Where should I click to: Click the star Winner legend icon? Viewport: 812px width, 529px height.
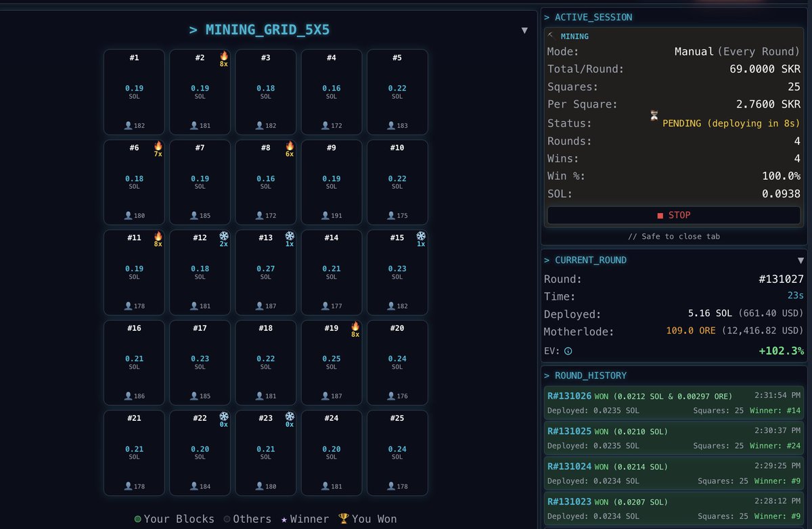(284, 520)
